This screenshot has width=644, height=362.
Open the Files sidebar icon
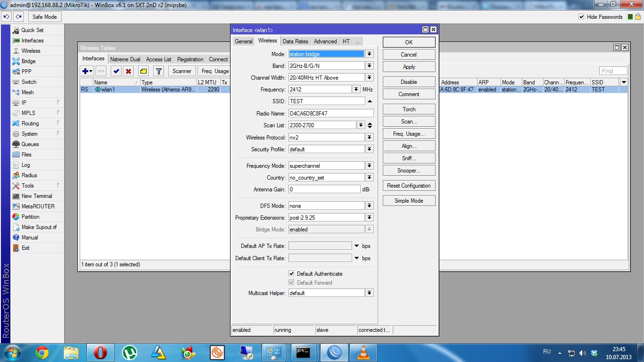coord(17,155)
